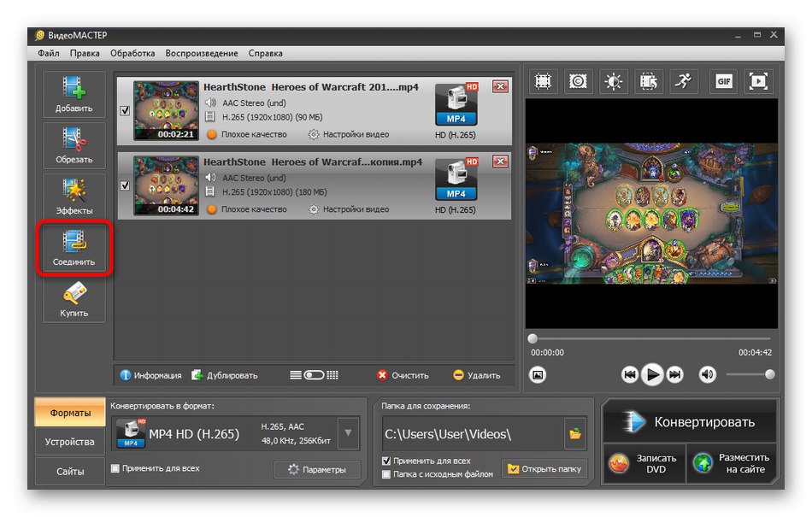This screenshot has width=812, height=517.
Task: Click the Конвертировать button
Action: 690,422
